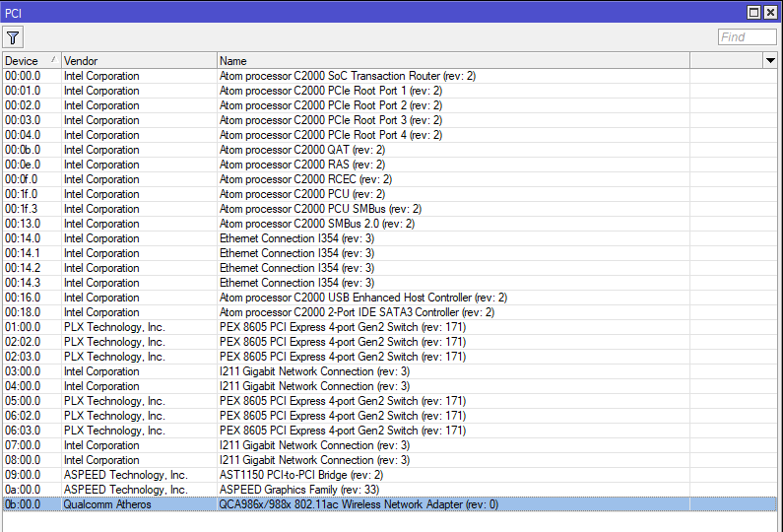
Task: Select PEX 8605 row 02:02.0
Action: pos(389,342)
